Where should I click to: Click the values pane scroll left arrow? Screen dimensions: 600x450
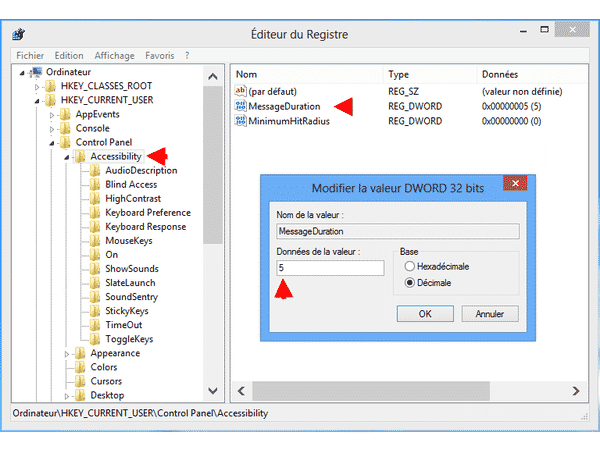241,391
